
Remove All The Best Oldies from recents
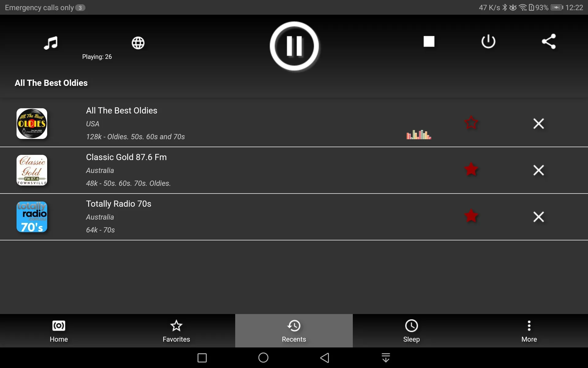(x=538, y=123)
